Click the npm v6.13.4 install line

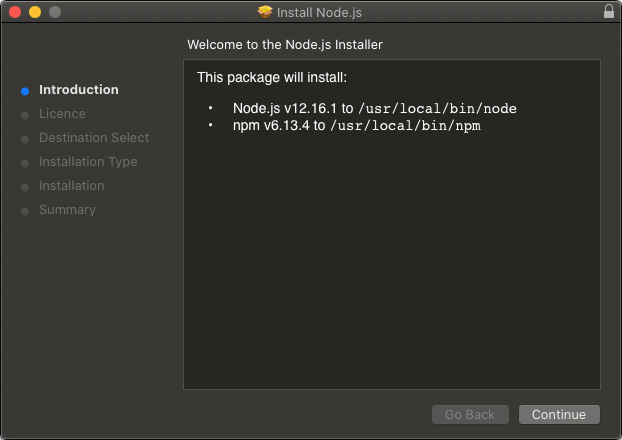pyautogui.click(x=357, y=126)
